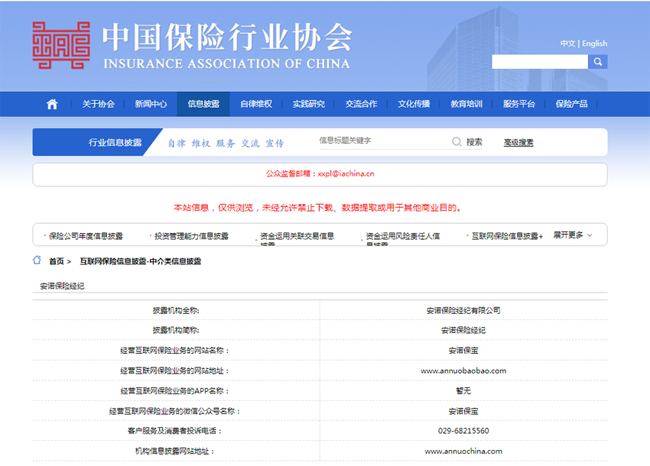The height and width of the screenshot is (466, 650).
Task: Click the APP name value 暂无
Action: 463,391
